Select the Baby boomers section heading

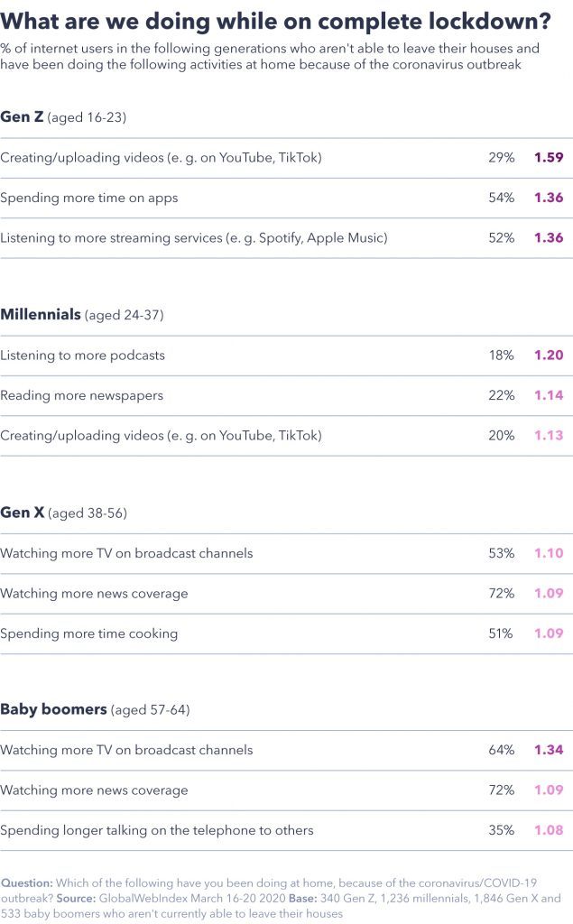[95, 709]
